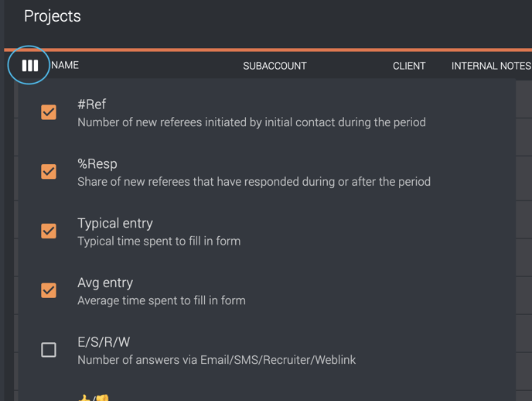
Task: Choose the Avg entry option title
Action: [x=105, y=283]
